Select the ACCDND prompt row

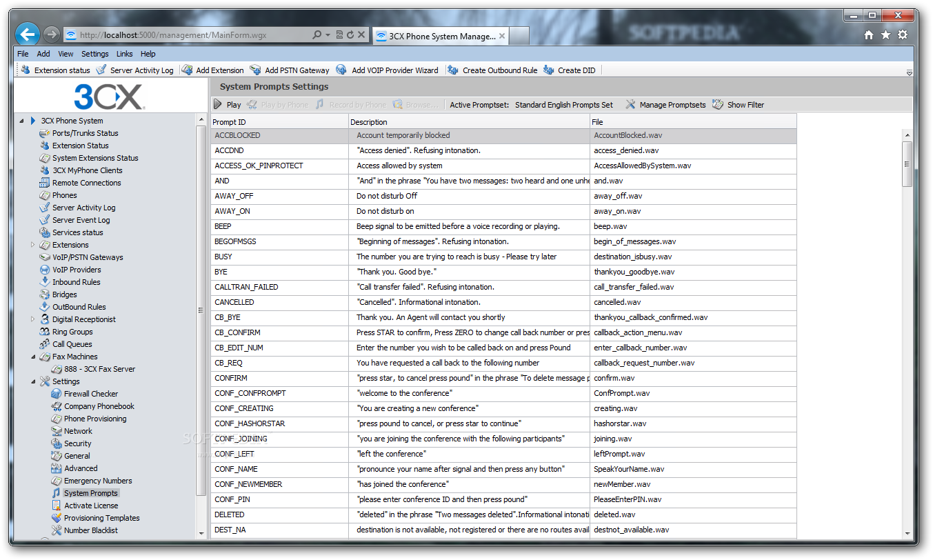click(503, 150)
